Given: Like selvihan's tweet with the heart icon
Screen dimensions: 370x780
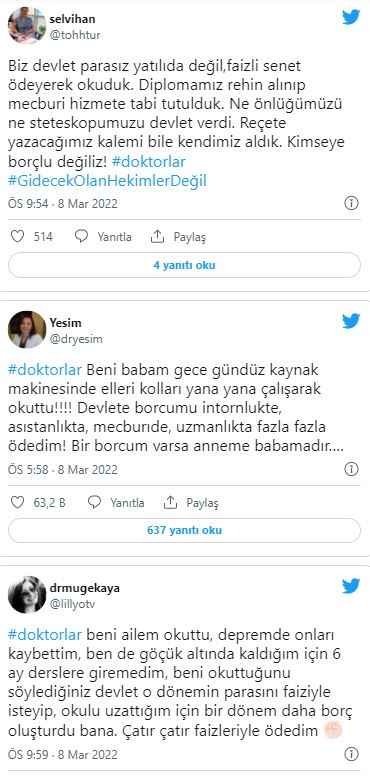Looking at the screenshot, I should [x=17, y=236].
